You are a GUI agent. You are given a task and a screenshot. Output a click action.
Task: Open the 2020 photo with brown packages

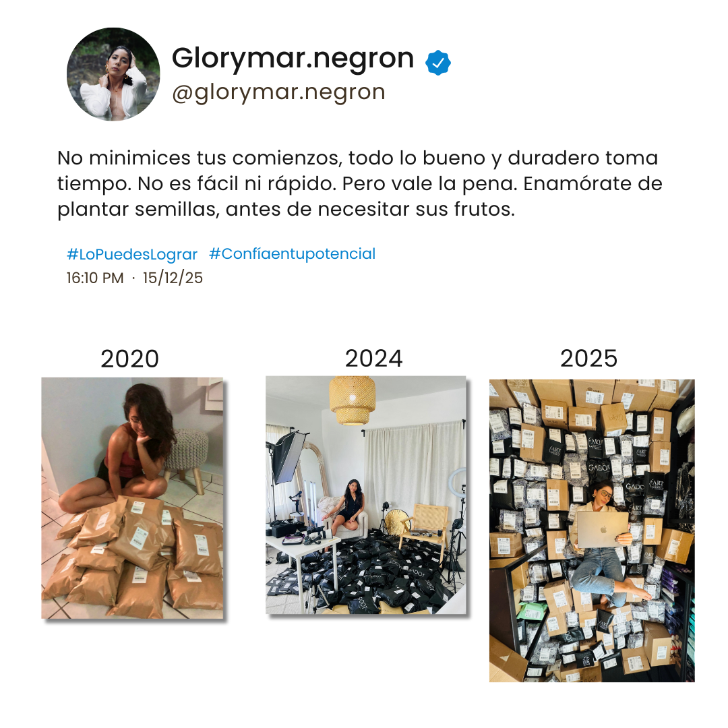132,497
